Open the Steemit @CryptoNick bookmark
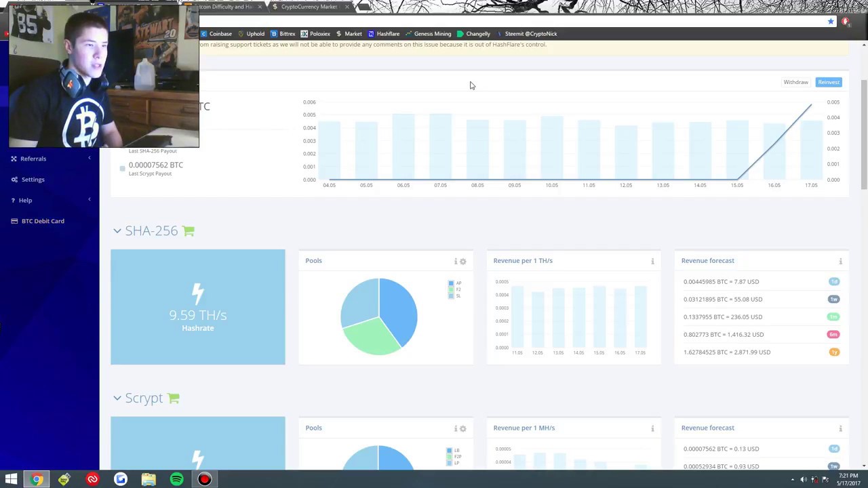This screenshot has height=488, width=868. coord(526,34)
